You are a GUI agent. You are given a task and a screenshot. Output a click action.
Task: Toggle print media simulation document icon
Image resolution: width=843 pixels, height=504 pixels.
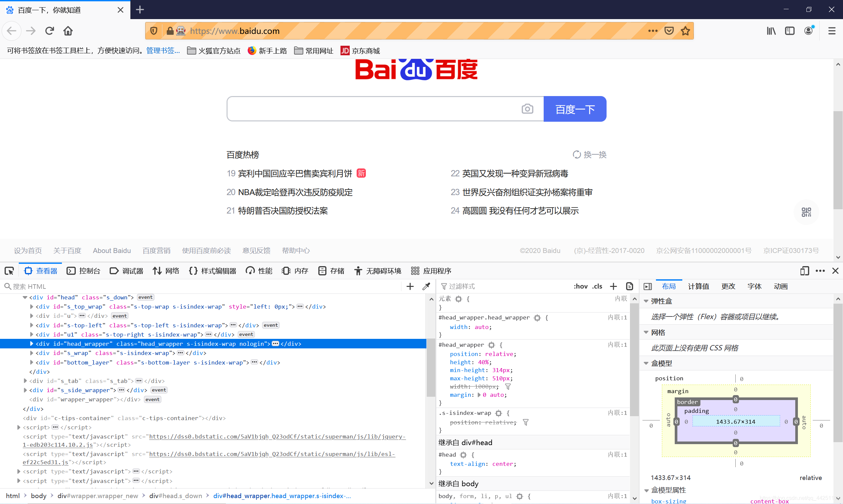pyautogui.click(x=630, y=286)
